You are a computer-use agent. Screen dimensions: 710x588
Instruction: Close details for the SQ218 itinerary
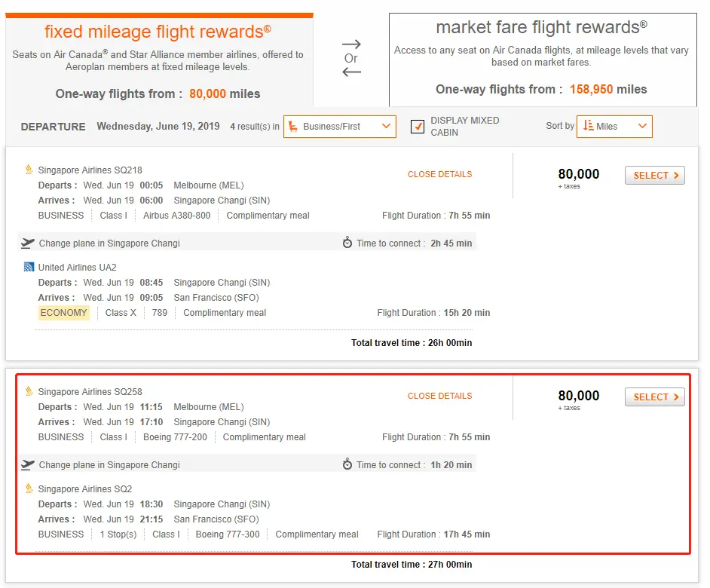(x=439, y=174)
